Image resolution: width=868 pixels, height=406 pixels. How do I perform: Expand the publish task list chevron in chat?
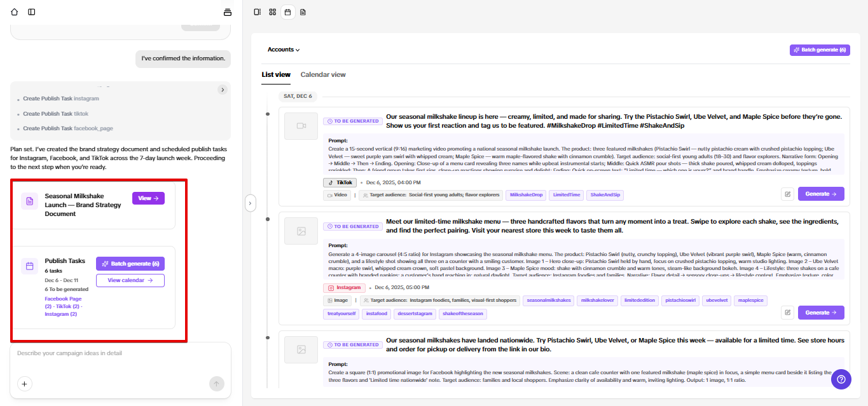223,90
